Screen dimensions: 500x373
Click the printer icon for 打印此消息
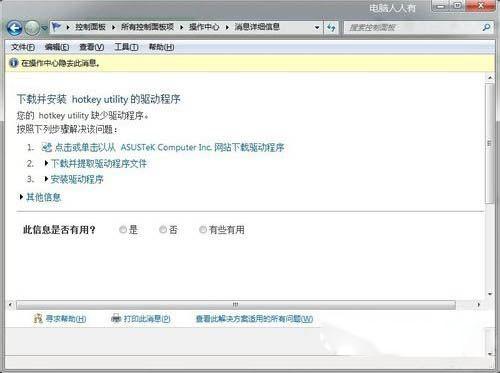[x=116, y=318]
